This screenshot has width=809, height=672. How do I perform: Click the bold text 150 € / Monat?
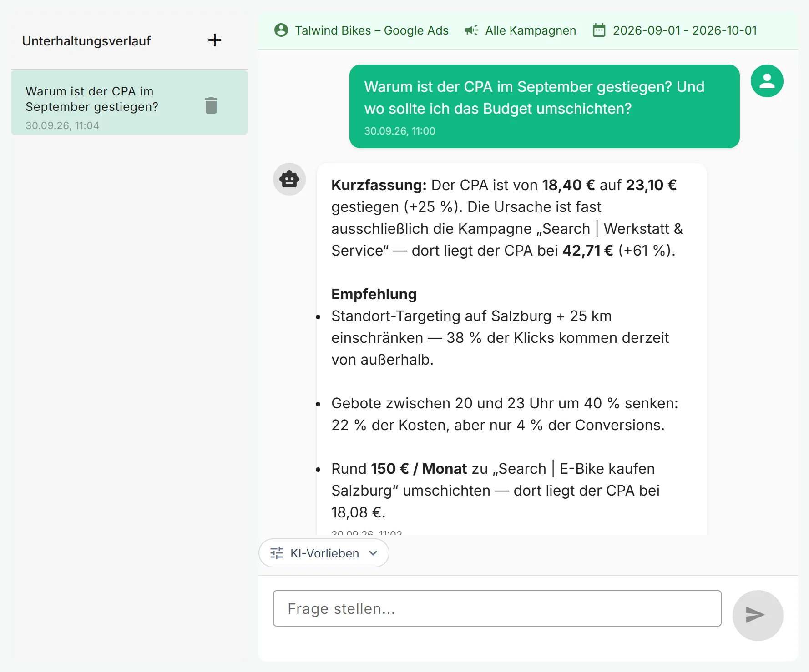point(419,469)
